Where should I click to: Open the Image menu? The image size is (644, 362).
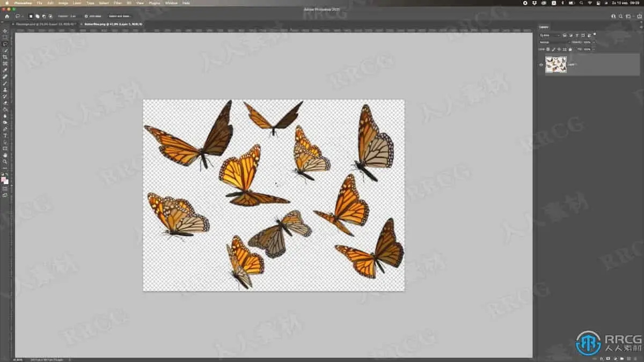pos(63,3)
